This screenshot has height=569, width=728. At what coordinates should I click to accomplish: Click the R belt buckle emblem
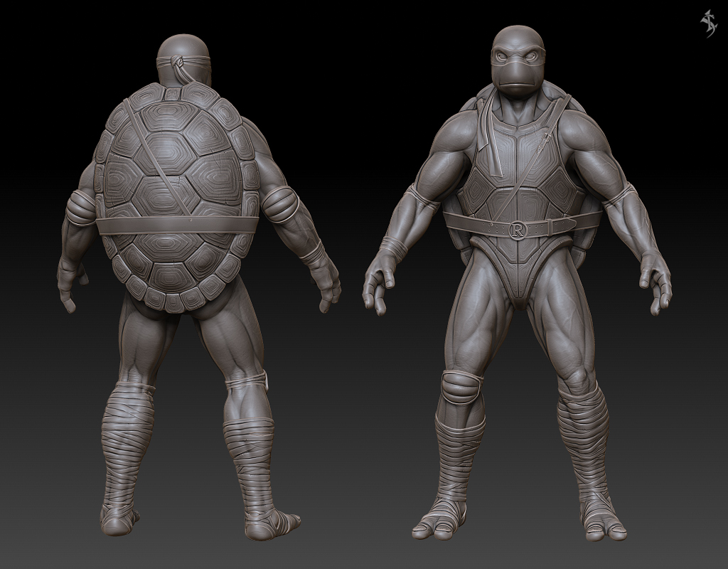(x=516, y=230)
